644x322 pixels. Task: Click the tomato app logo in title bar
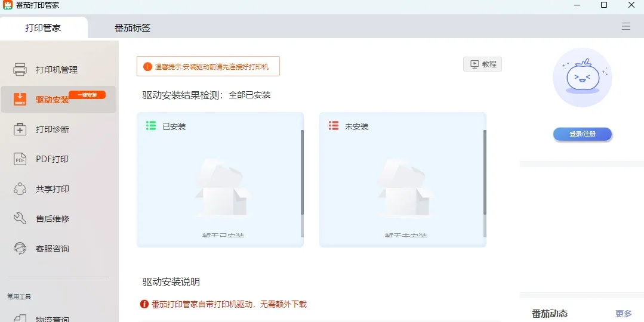point(8,5)
